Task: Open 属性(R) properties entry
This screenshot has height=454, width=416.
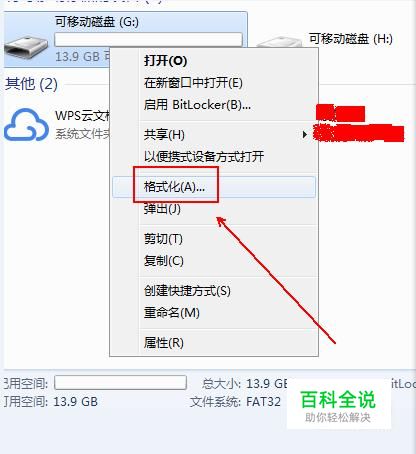Action: coord(164,343)
